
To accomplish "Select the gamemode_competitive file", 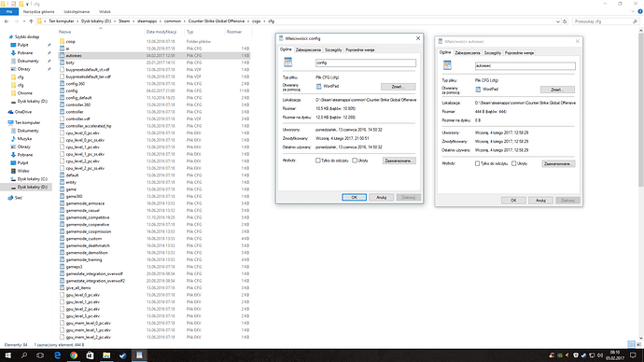I will pos(88,217).
